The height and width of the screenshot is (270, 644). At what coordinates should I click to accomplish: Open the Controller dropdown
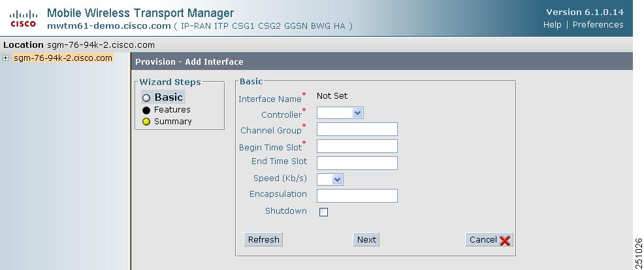[340, 113]
